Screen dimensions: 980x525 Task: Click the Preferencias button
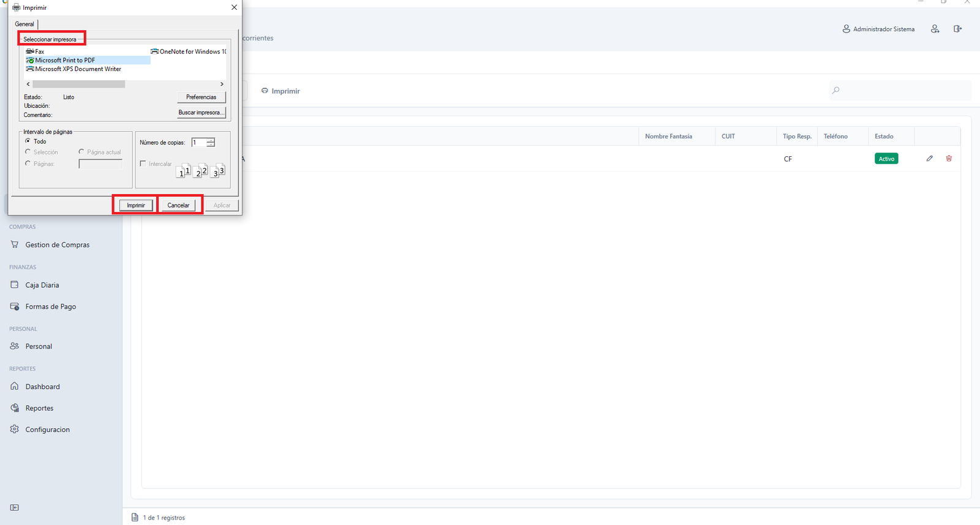click(202, 97)
